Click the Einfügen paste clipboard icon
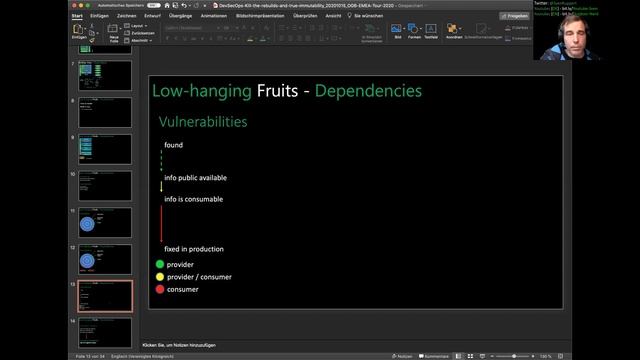Viewport: 640px width, 360px height. point(78,29)
